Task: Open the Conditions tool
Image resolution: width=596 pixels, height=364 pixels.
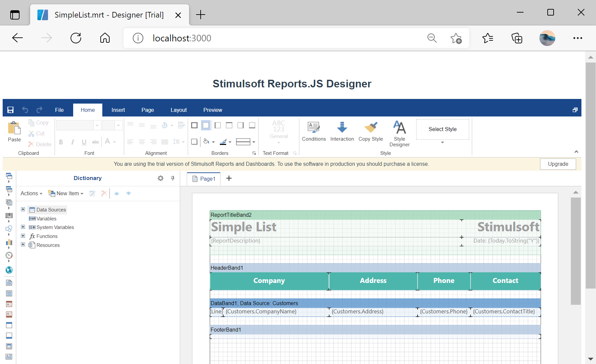Action: click(x=314, y=132)
